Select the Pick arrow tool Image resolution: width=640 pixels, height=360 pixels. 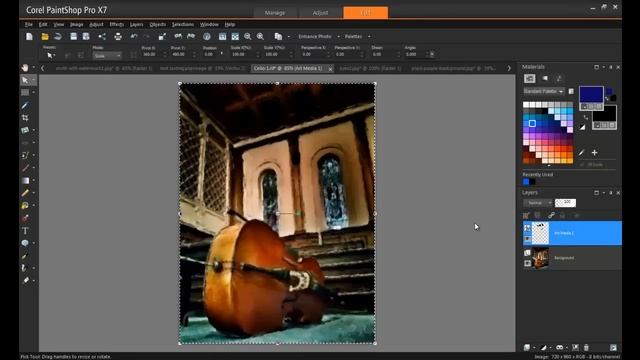tap(25, 80)
